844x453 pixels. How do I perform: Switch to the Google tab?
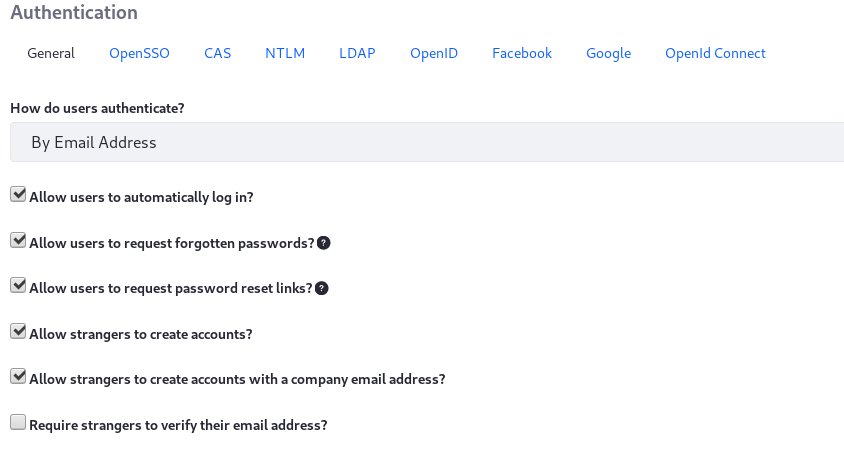[x=608, y=53]
